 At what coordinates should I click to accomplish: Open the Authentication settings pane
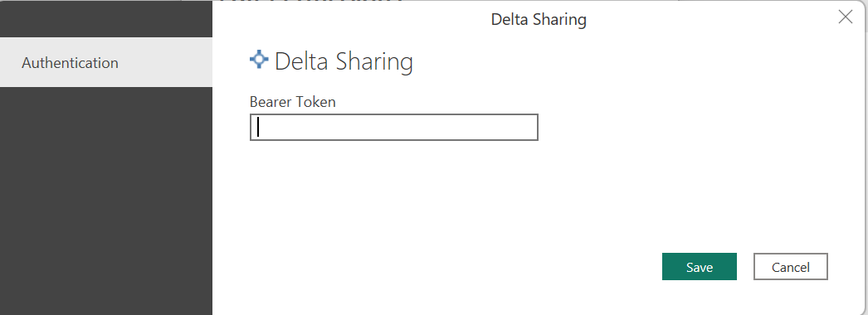(106, 62)
